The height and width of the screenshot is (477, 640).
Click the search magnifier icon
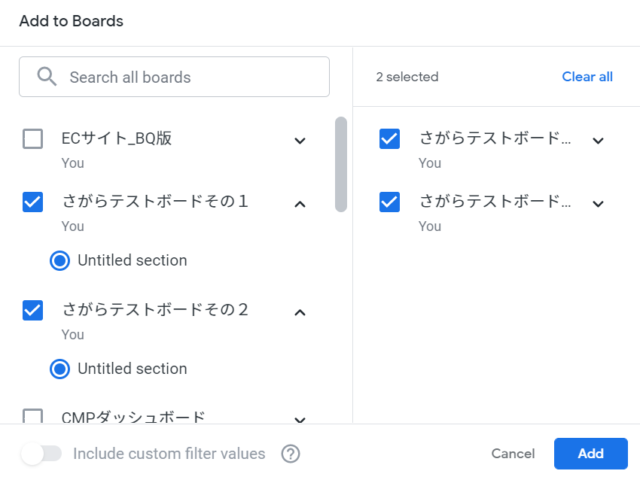click(x=47, y=77)
